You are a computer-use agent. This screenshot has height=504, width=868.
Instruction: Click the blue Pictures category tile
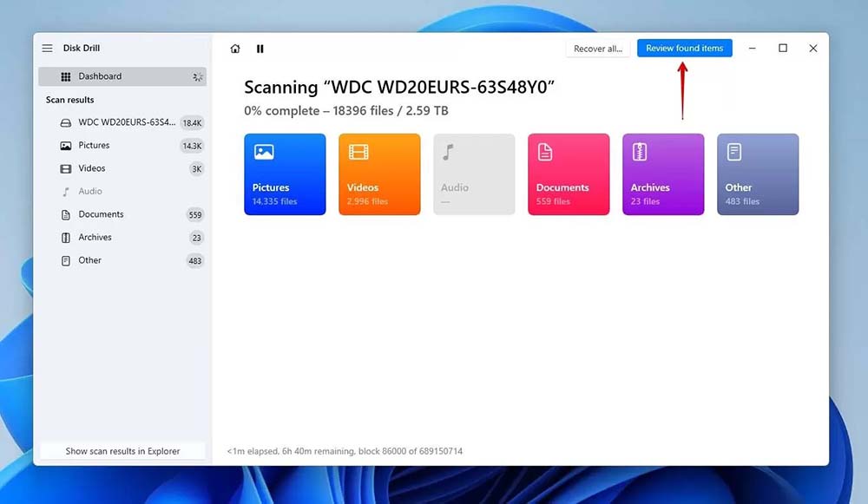point(285,174)
